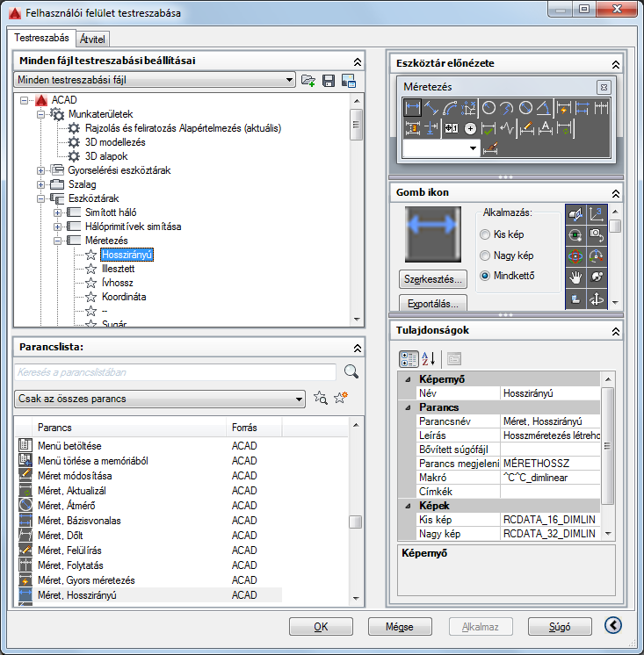Click the Dimension Text Edit 'A' icon

coord(546,128)
